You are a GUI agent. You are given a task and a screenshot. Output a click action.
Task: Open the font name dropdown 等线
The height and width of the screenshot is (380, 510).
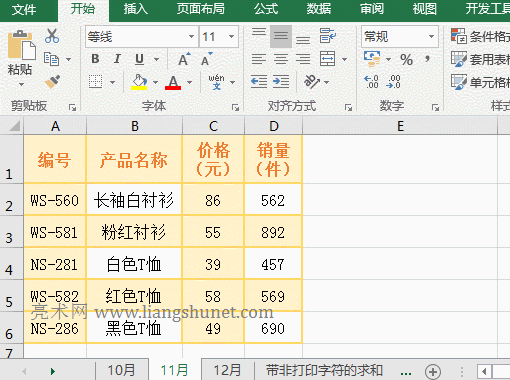point(191,36)
